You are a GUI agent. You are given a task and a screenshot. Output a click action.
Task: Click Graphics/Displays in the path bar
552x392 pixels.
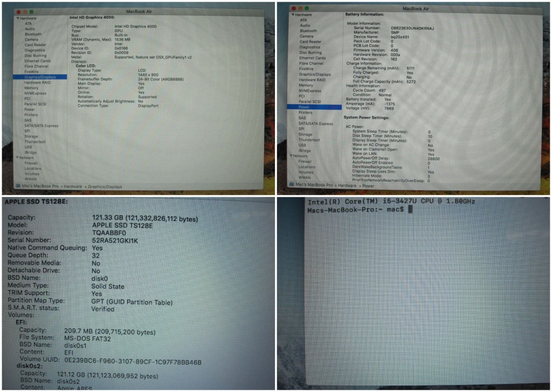pyautogui.click(x=105, y=187)
